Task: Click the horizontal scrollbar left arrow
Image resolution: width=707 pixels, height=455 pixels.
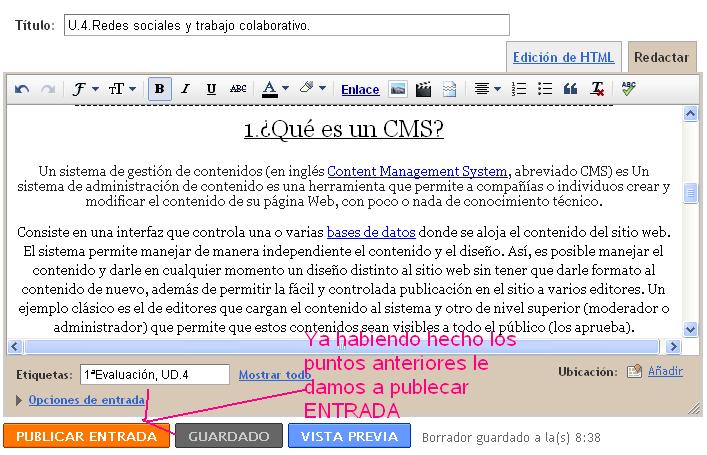Action: coord(15,346)
